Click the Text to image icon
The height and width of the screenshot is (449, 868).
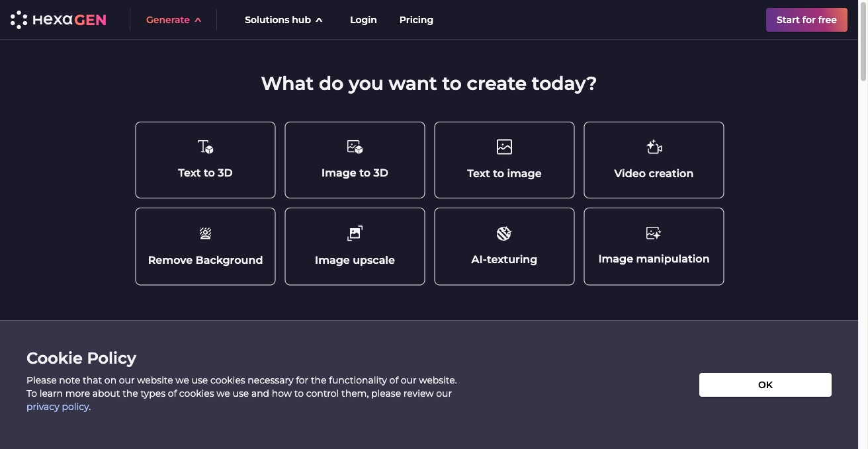pos(504,147)
